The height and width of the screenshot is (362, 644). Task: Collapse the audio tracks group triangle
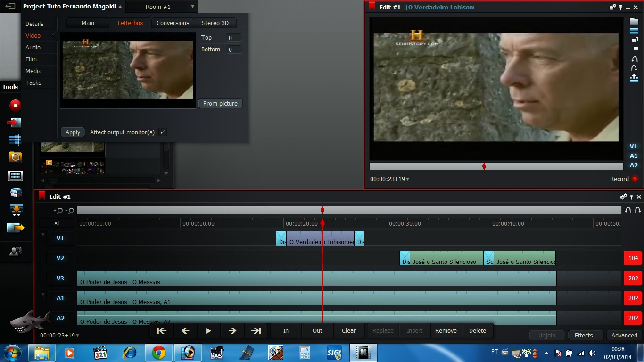[x=43, y=295]
